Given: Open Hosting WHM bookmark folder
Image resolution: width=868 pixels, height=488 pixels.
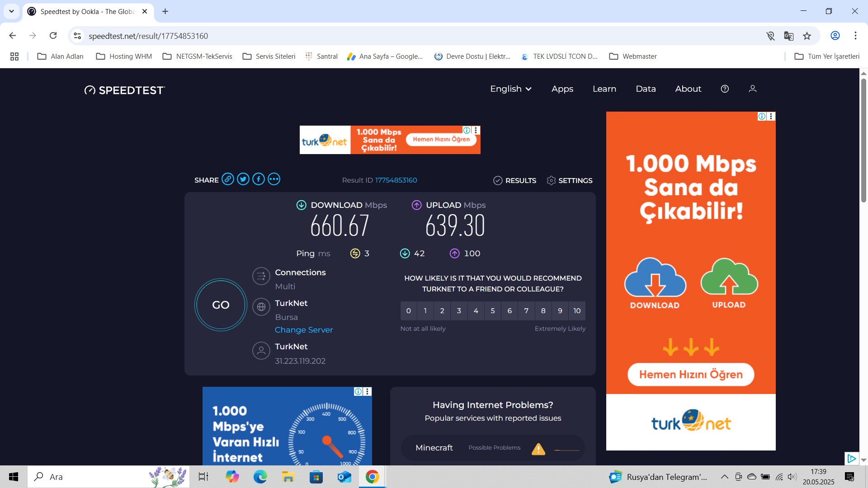Looking at the screenshot, I should point(124,56).
